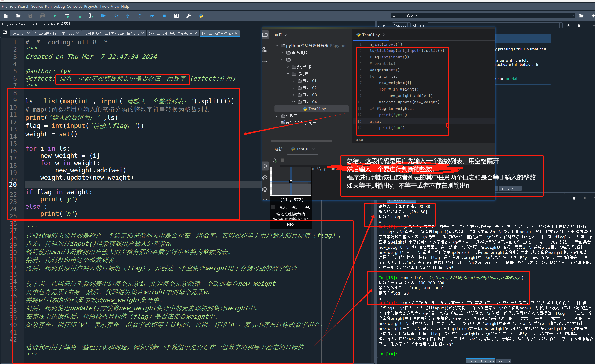Open the PyCharm Project tool window icon
Viewport: 595px width, 364px height.
(265, 35)
